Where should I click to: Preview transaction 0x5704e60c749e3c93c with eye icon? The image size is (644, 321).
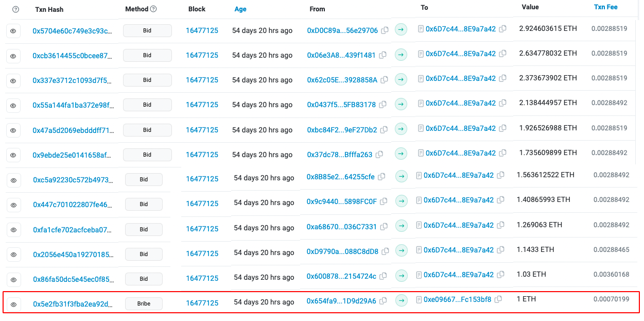[x=13, y=31]
